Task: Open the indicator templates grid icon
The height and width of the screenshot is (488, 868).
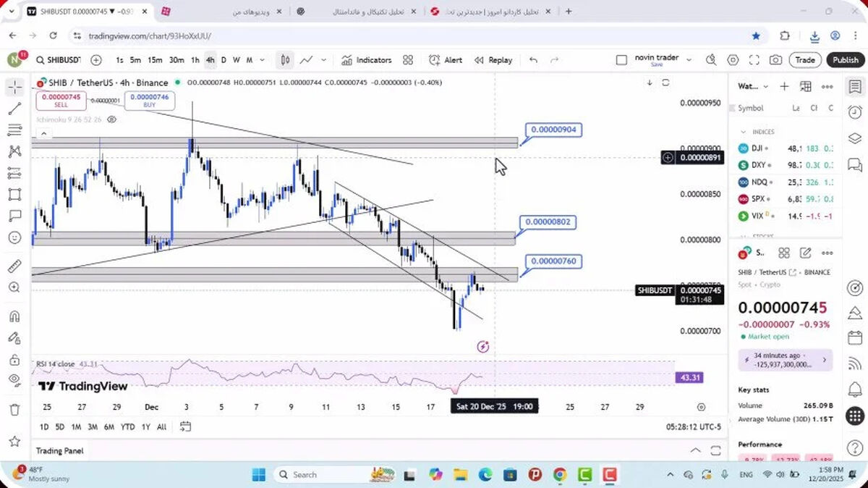Action: (x=408, y=60)
